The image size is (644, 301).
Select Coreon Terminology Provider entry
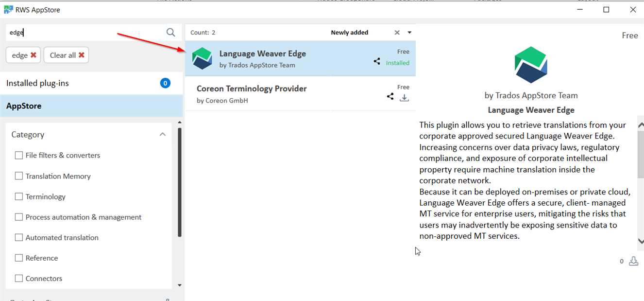point(300,93)
